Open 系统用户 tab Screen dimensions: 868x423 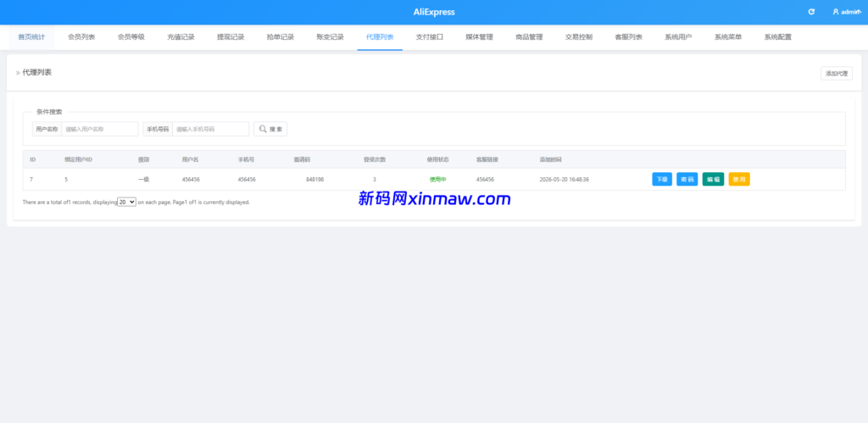[679, 37]
